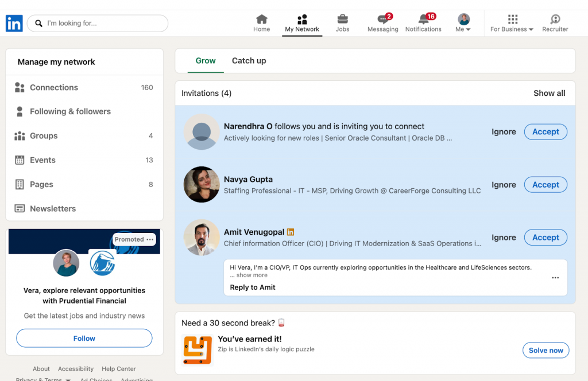This screenshot has height=381, width=588.
Task: Click the search input field
Action: 96,23
